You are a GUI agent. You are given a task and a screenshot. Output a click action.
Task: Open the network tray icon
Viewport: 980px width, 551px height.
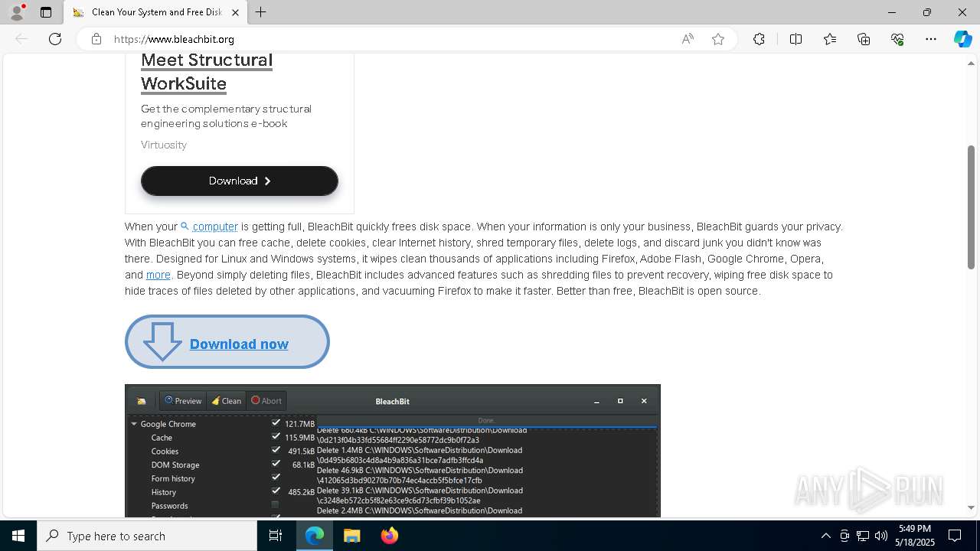[863, 536]
